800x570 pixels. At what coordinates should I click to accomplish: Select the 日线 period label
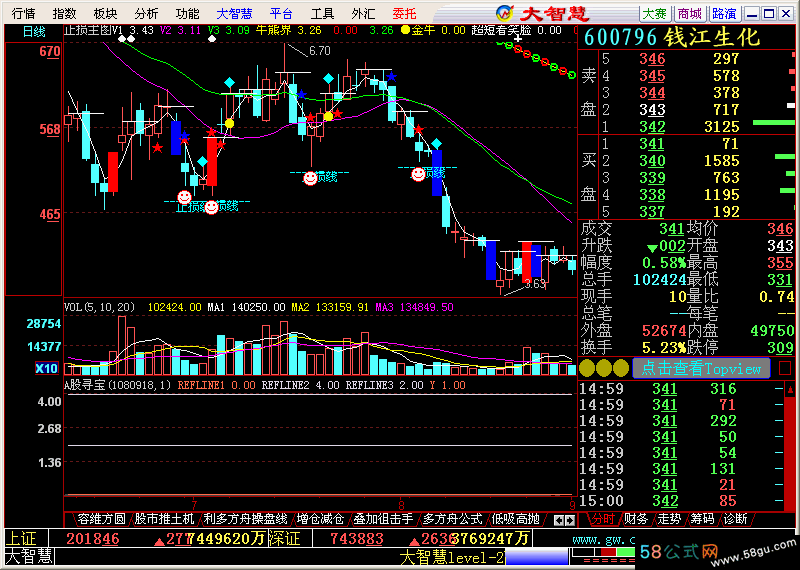(34, 32)
